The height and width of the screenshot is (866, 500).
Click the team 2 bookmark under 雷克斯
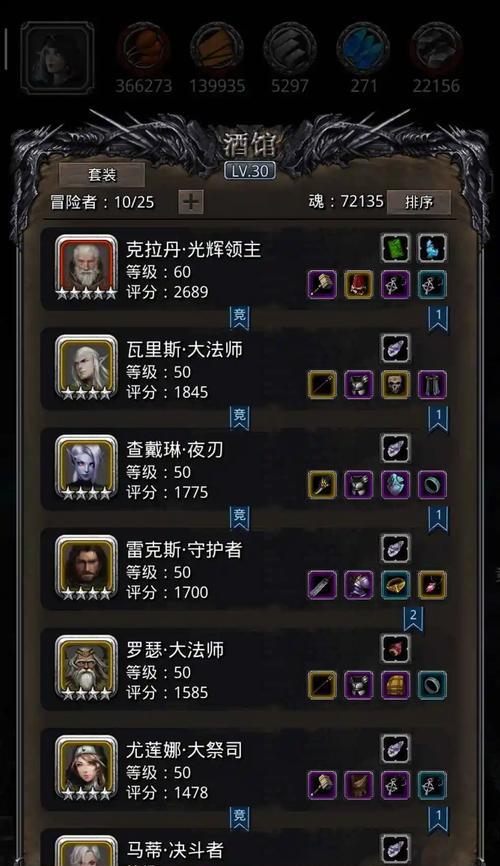(413, 617)
